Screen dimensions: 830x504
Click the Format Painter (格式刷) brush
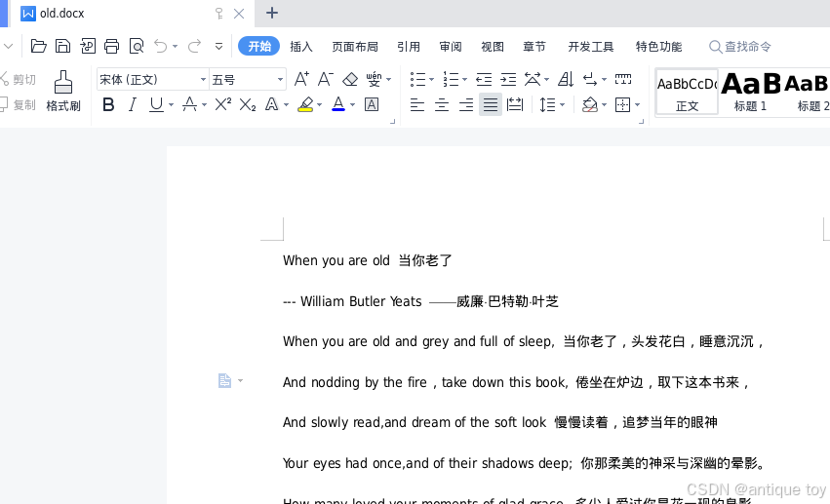(63, 91)
